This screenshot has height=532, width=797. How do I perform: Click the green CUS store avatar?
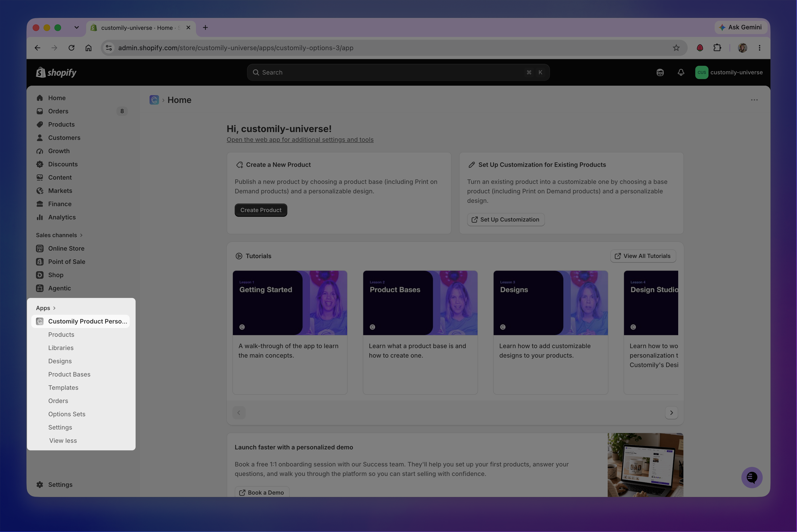tap(701, 72)
